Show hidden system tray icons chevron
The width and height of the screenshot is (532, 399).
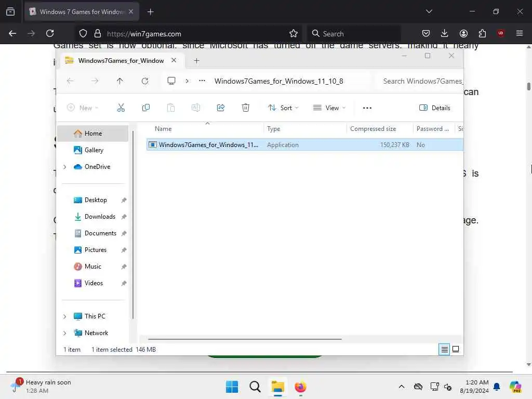[402, 387]
